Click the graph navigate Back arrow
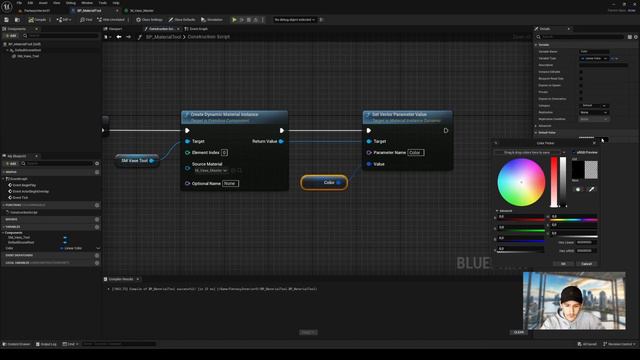Image resolution: width=640 pixels, height=360 pixels. (119, 37)
